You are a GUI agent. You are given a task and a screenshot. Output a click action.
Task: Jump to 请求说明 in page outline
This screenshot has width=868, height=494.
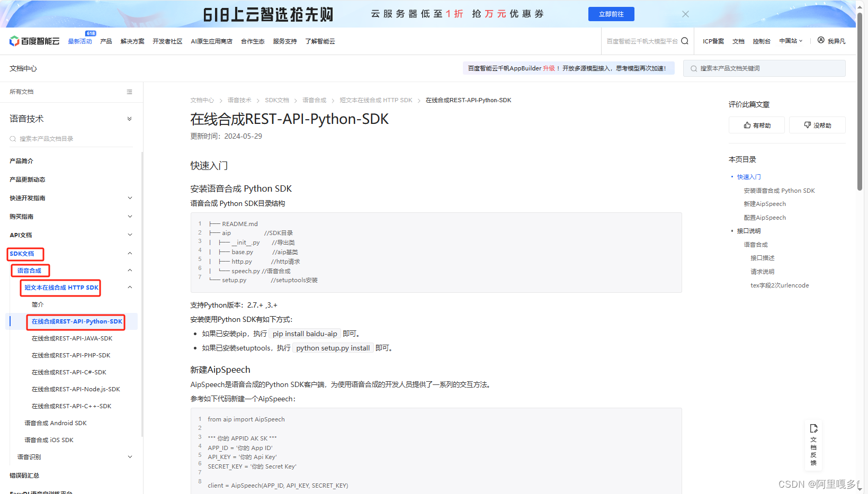click(763, 272)
